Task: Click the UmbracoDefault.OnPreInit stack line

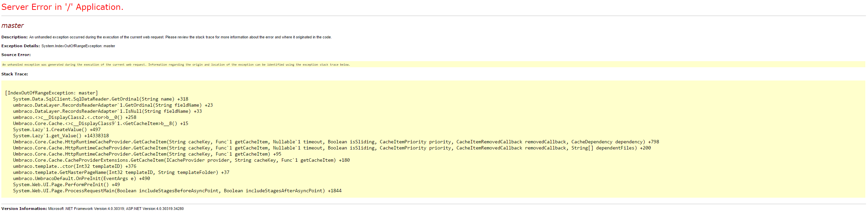Action: [x=82, y=178]
